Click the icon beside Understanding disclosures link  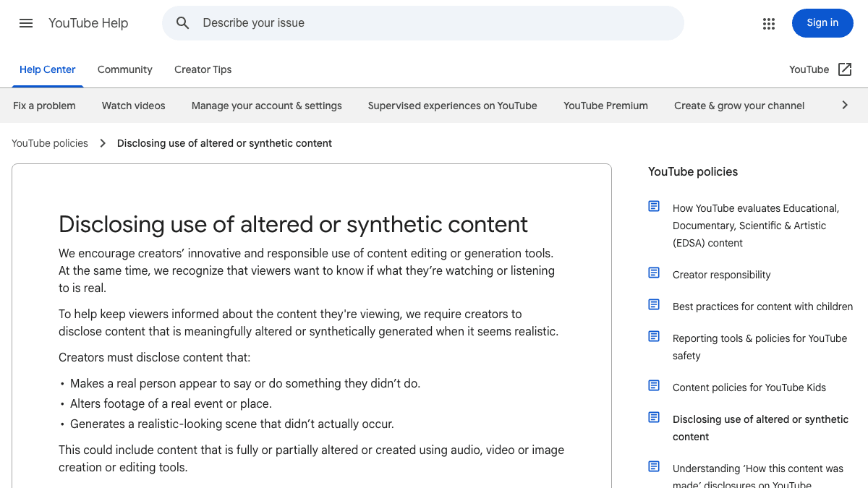coord(654,467)
